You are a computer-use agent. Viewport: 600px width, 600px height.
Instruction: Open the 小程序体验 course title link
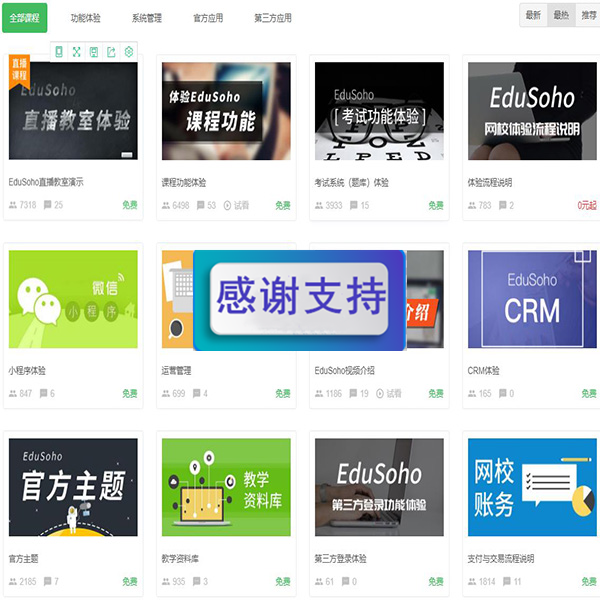click(27, 370)
